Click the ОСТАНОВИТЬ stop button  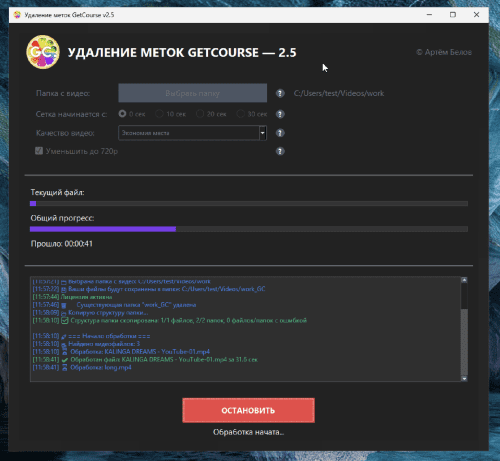point(248,410)
